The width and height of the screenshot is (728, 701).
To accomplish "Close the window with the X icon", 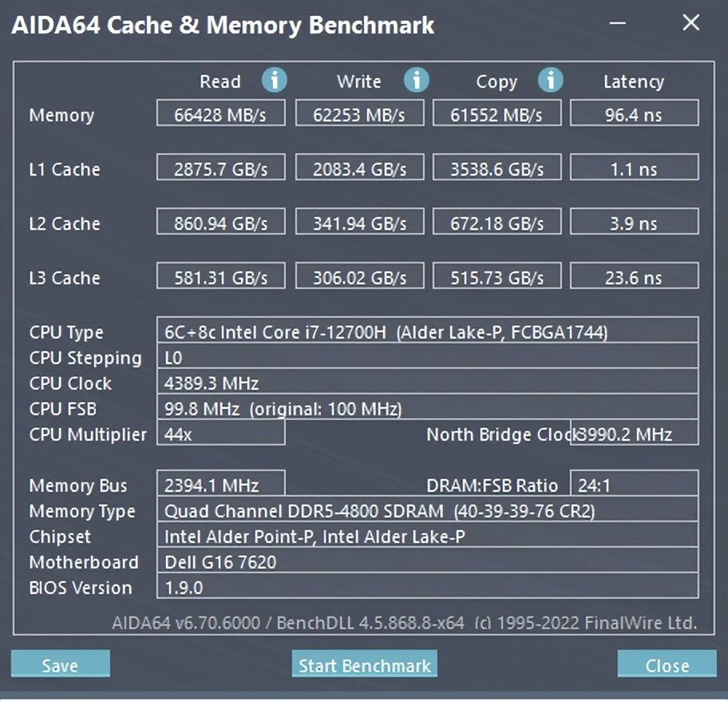I will coord(690,23).
